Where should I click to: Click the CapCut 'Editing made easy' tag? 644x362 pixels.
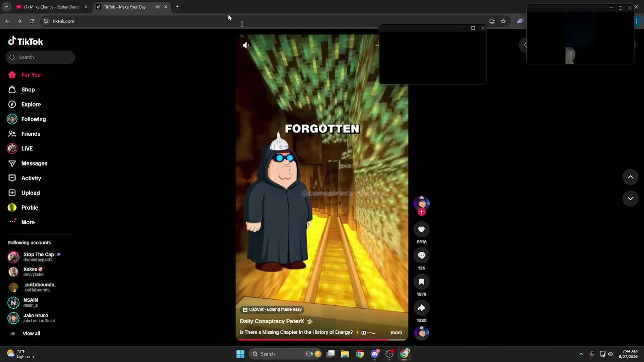point(272,309)
